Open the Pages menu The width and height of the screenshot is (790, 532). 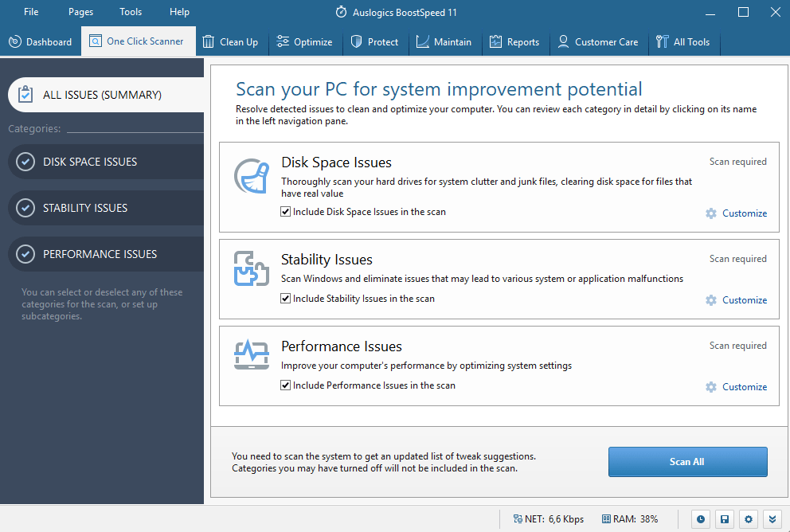pos(80,12)
